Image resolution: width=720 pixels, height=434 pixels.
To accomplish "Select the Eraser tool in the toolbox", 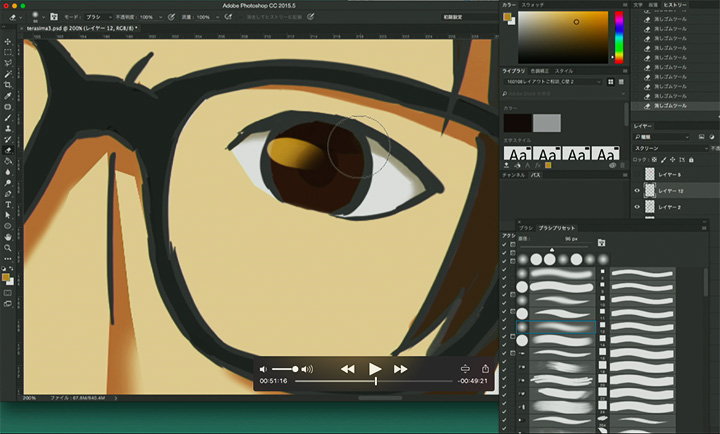I will 8,151.
